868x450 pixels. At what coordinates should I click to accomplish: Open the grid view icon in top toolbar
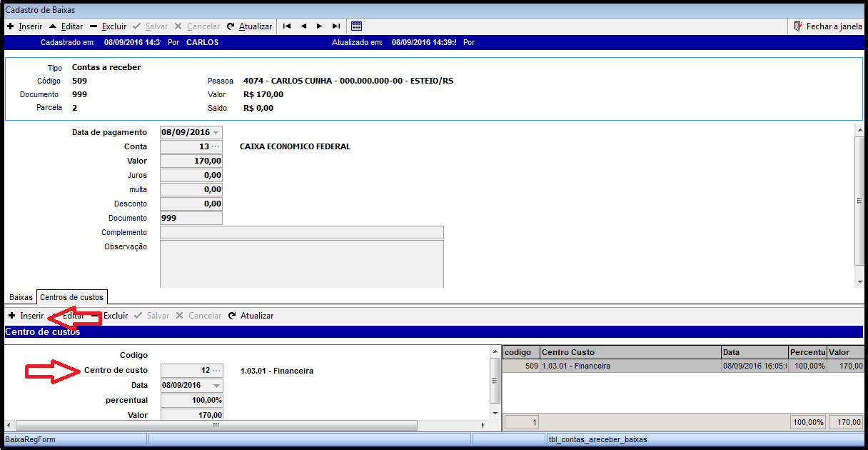(357, 26)
